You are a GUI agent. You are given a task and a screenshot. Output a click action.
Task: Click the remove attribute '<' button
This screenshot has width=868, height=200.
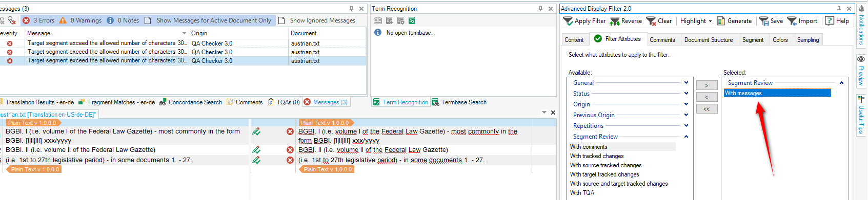tap(706, 97)
